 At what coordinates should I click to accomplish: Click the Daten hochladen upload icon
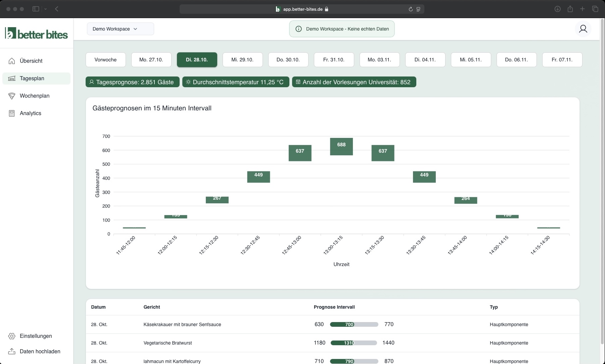pos(12,351)
